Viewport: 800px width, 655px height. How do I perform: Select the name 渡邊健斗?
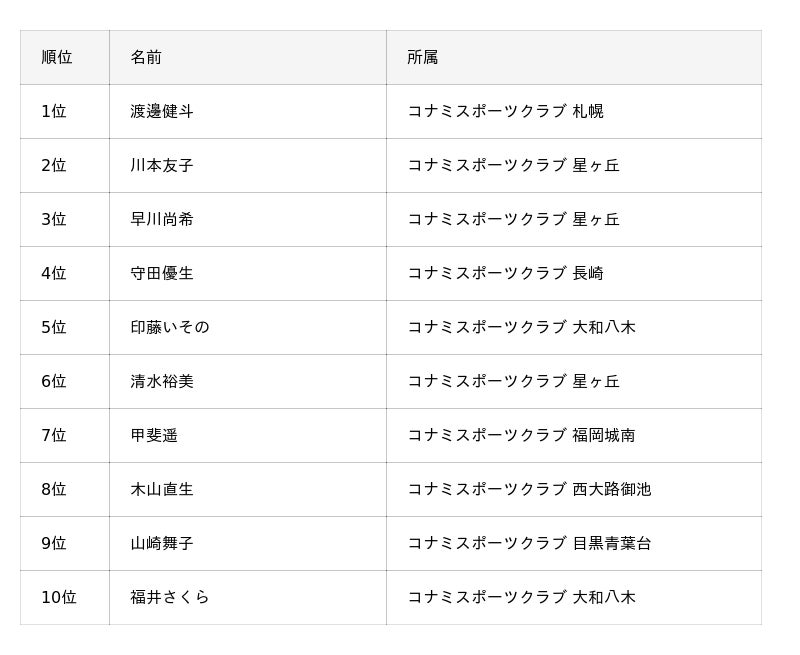click(x=162, y=112)
